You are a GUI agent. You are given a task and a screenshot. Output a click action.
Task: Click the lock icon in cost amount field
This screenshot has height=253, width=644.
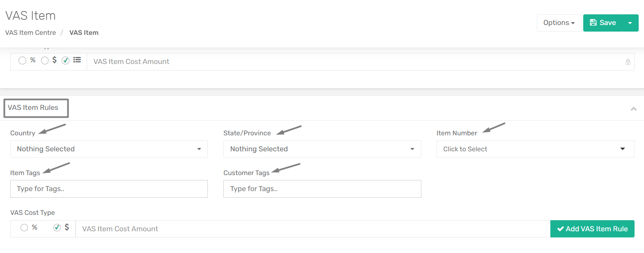628,62
